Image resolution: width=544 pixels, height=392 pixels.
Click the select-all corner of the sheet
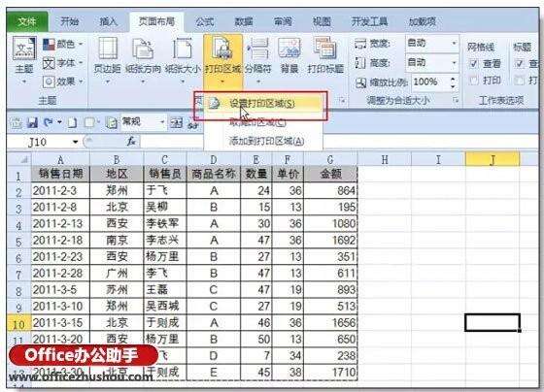click(19, 159)
